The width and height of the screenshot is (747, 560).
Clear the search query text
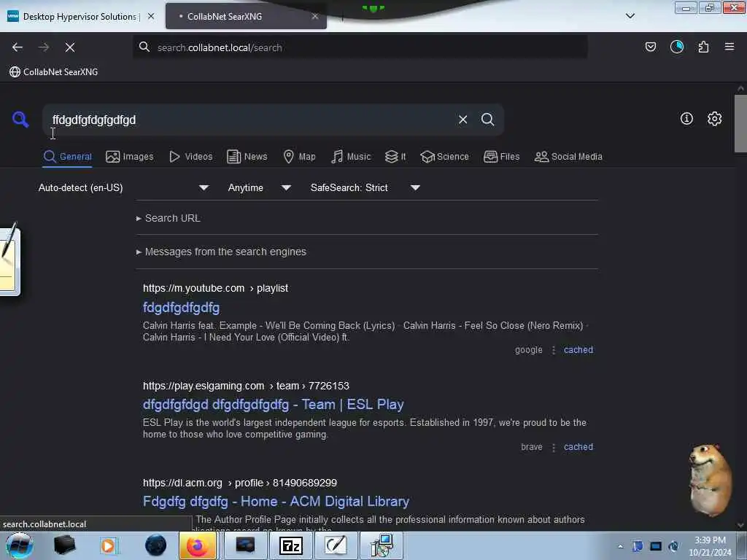click(x=462, y=120)
